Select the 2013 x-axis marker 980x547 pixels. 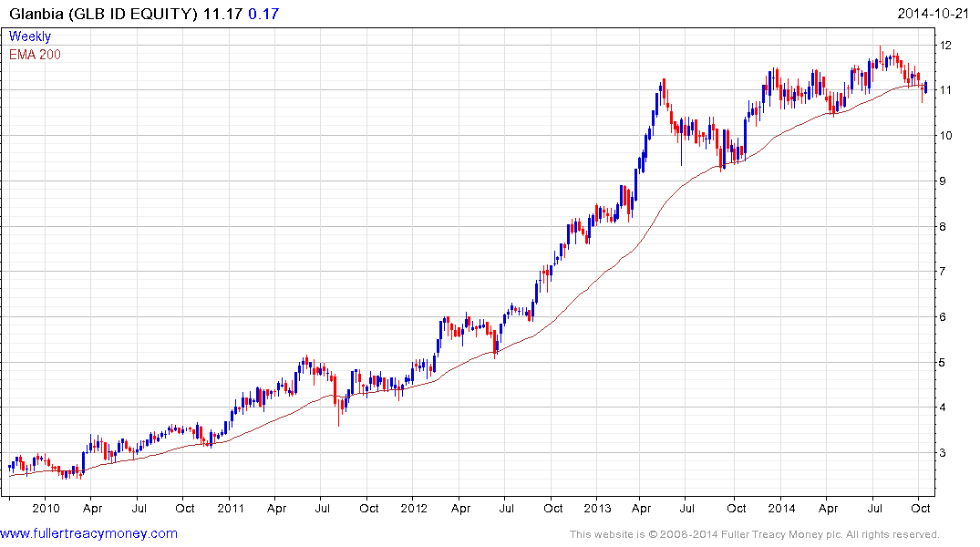(x=597, y=508)
